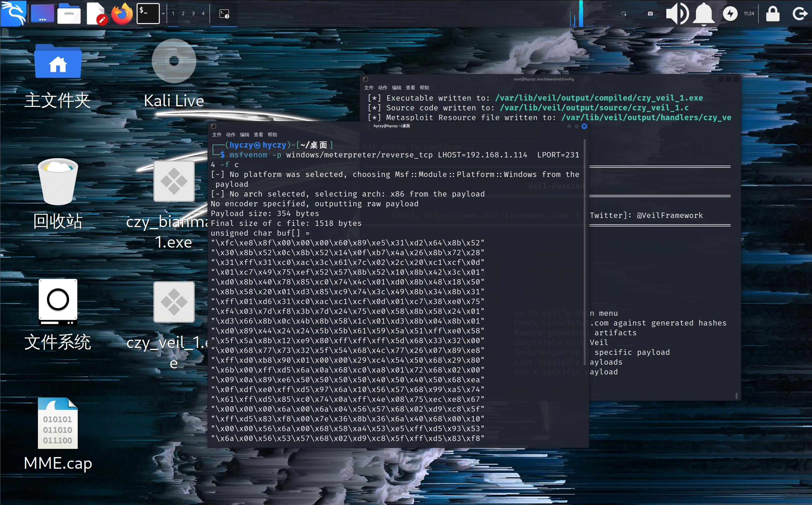The width and height of the screenshot is (812, 505).
Task: Click 'Payload size: 354 bytes' line
Action: coord(265,214)
